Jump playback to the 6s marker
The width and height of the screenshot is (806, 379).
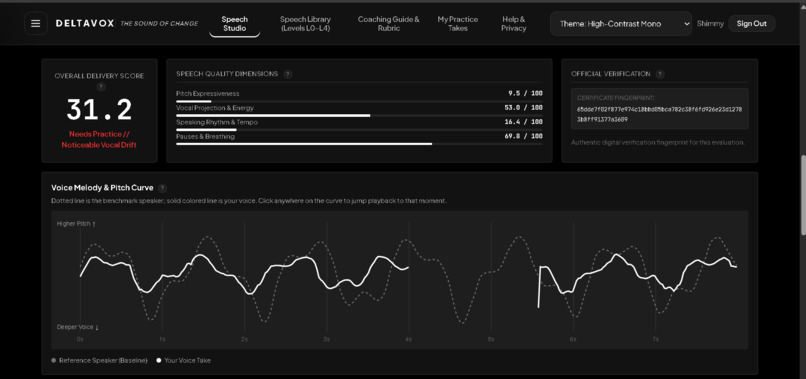point(573,339)
